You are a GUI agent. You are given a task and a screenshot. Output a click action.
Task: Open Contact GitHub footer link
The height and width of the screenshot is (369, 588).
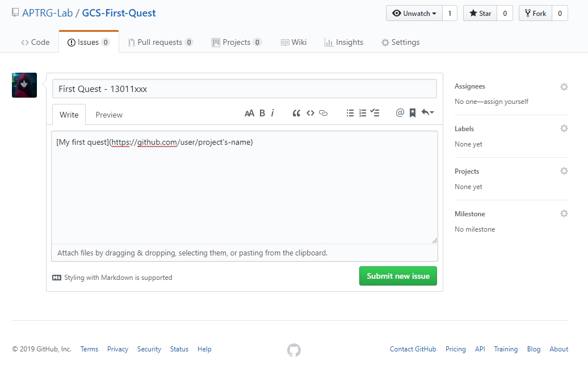pyautogui.click(x=413, y=349)
